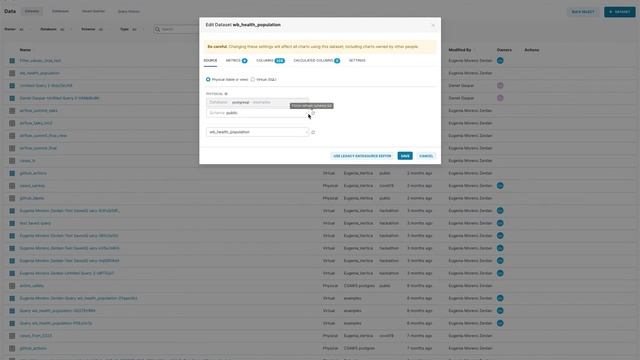Click the Owners column header

[x=504, y=50]
